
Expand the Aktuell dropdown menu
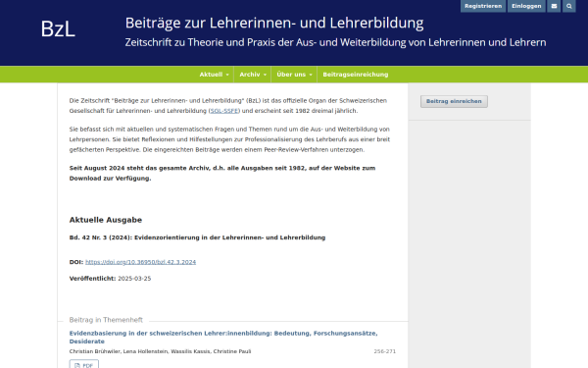214,75
